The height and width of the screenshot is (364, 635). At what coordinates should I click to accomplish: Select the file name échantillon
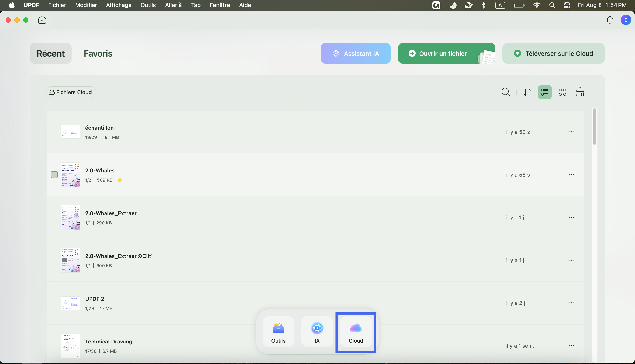(99, 128)
